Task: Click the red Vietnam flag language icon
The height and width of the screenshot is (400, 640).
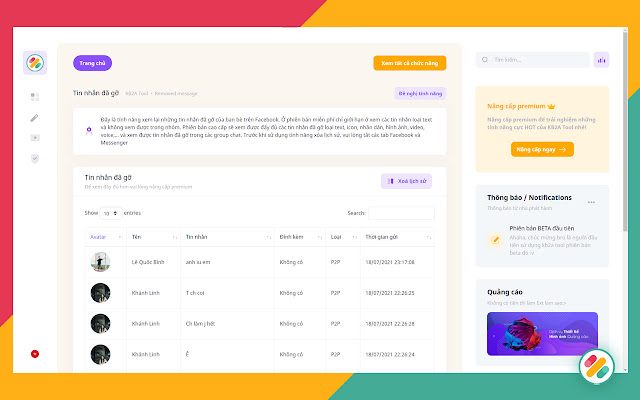Action: pos(35,354)
